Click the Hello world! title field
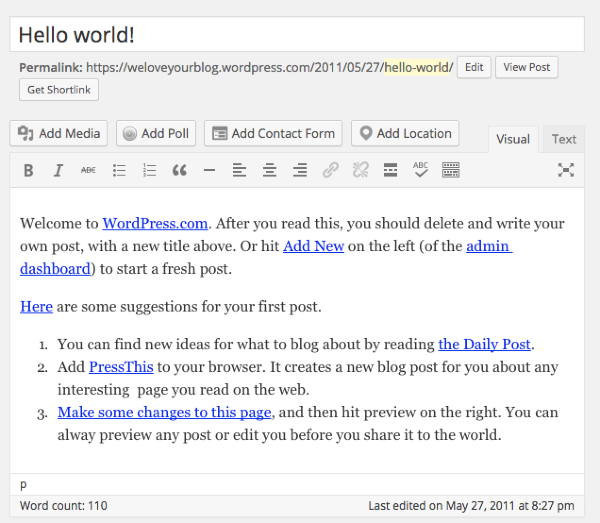This screenshot has width=600, height=523. tap(298, 35)
